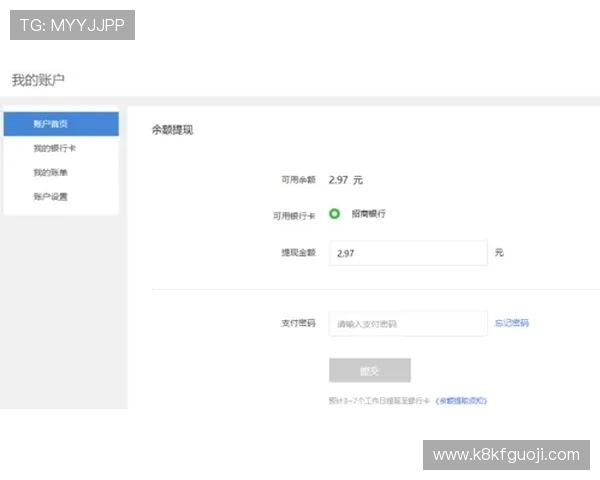Click the 预计3-7个工作日 notice text
The image size is (600, 480).
coord(379,401)
